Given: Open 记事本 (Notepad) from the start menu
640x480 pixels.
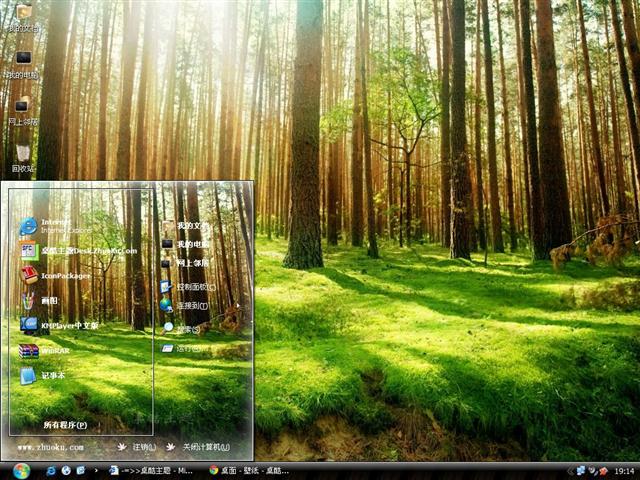Looking at the screenshot, I should coord(42,376).
